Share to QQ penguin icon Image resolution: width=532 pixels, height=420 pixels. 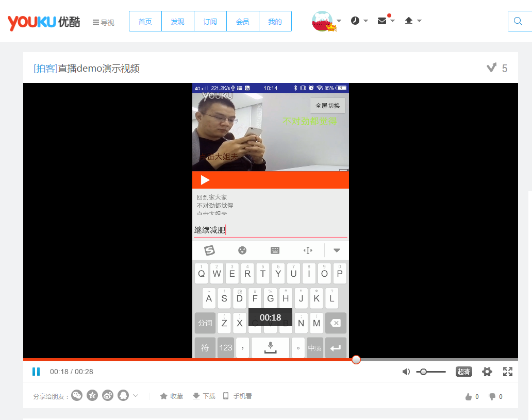[123, 395]
